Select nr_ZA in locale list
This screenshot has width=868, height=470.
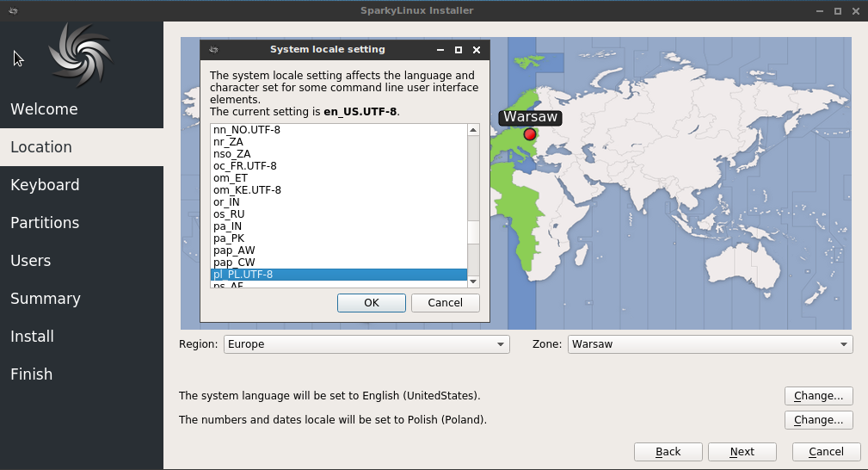[x=339, y=142]
